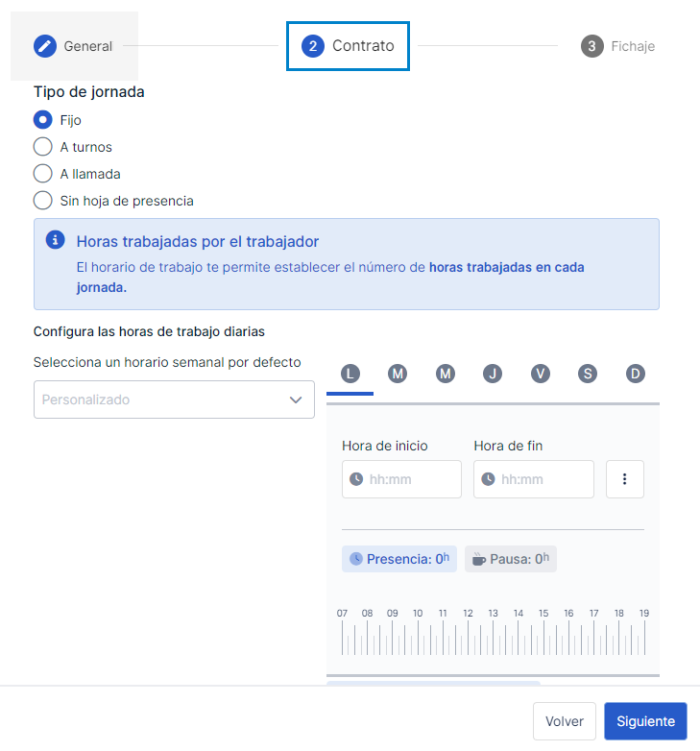Select the Saturday (S) day icon
The image size is (700, 751).
[588, 374]
